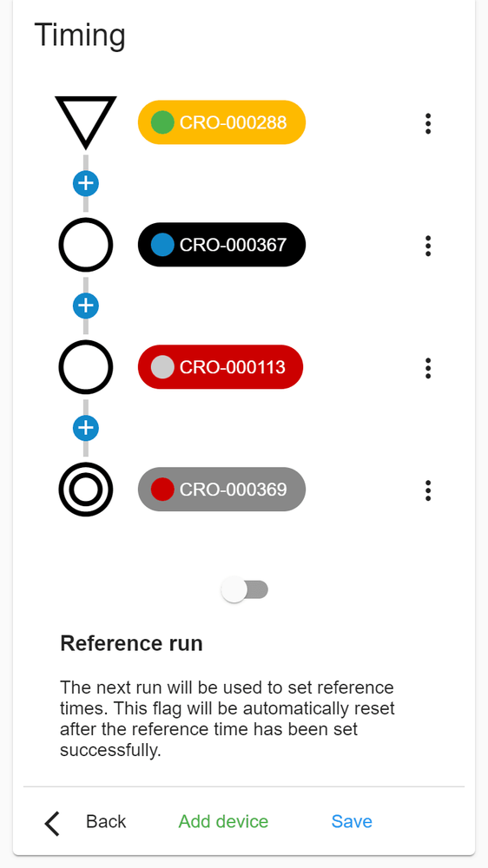Select the yellow CRO-000288 device chip
The width and height of the screenshot is (488, 868).
[221, 122]
